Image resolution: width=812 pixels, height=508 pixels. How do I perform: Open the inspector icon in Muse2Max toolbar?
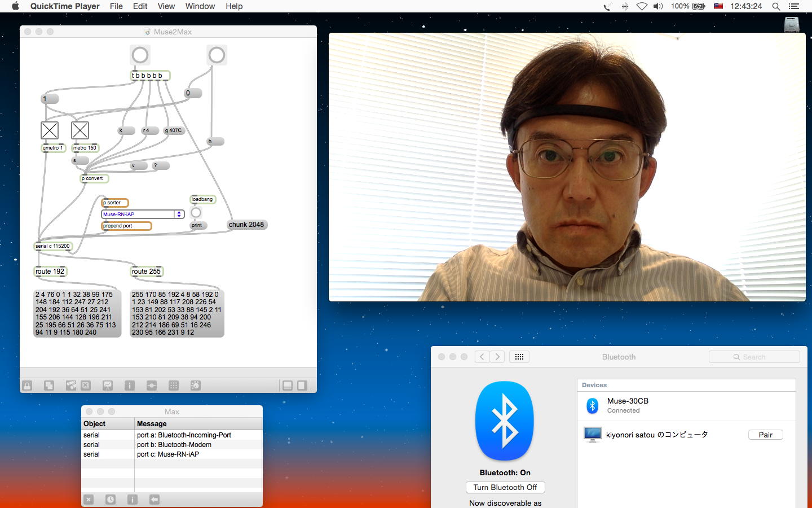tap(130, 386)
